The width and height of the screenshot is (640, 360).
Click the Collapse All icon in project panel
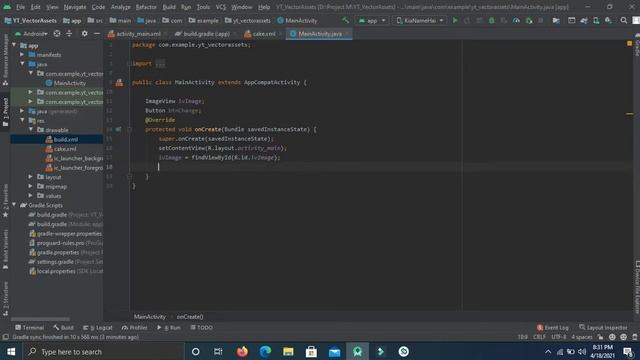click(x=69, y=33)
